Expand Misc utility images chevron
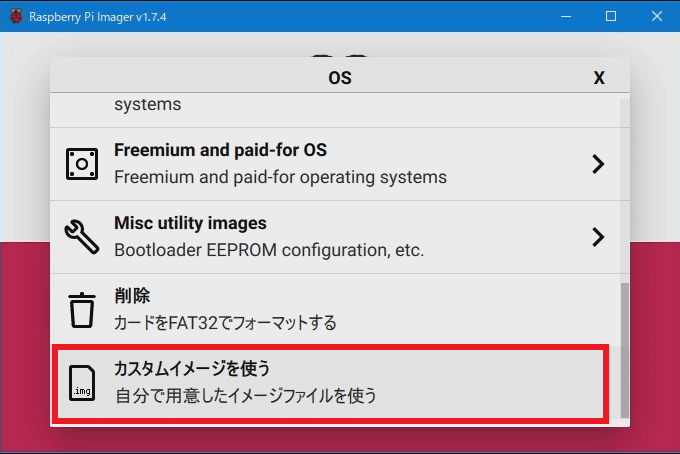680x454 pixels. 598,237
